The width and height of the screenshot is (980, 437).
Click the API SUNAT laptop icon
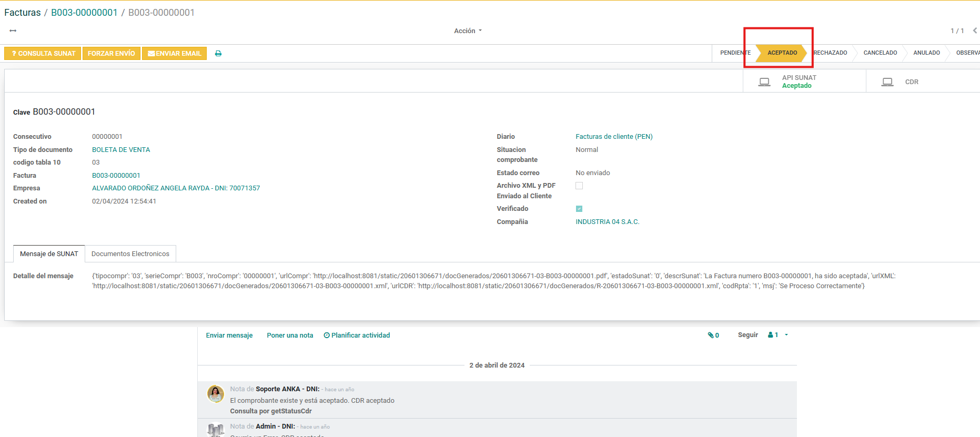(764, 82)
